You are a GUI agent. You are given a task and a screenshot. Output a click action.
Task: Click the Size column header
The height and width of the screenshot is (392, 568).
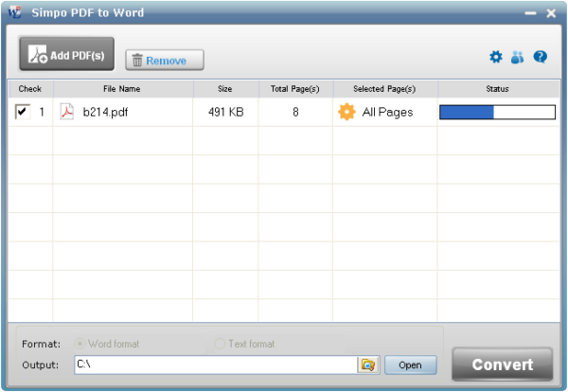point(225,89)
